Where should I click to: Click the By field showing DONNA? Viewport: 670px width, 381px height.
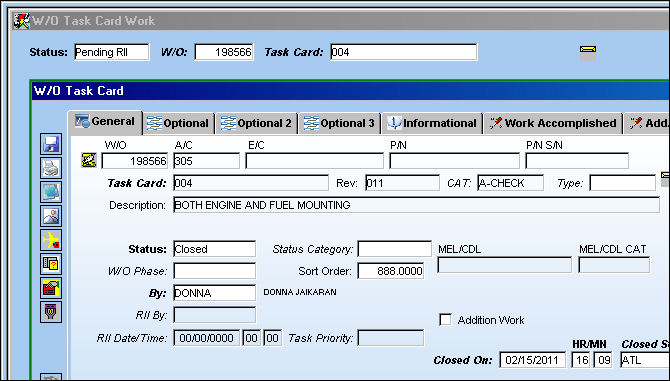click(x=215, y=293)
